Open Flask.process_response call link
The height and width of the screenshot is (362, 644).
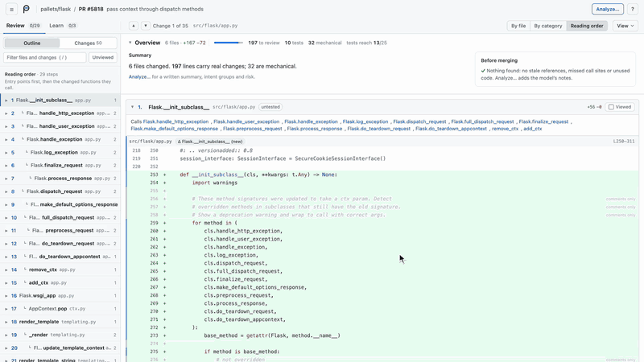(314, 129)
